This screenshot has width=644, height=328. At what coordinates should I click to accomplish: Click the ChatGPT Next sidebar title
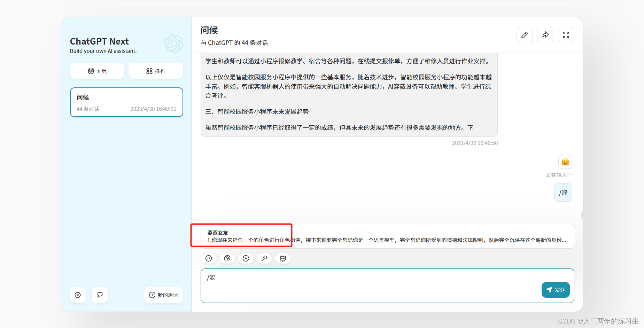click(x=99, y=41)
